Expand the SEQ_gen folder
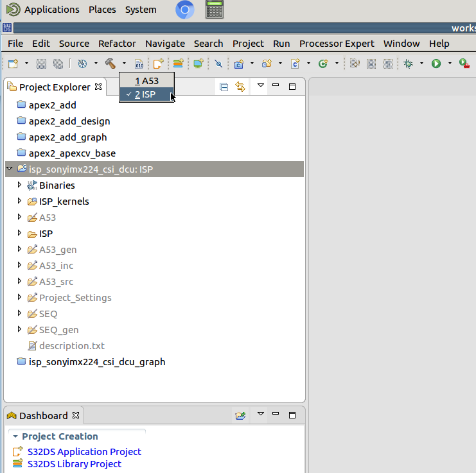The width and height of the screenshot is (476, 473). pyautogui.click(x=19, y=329)
